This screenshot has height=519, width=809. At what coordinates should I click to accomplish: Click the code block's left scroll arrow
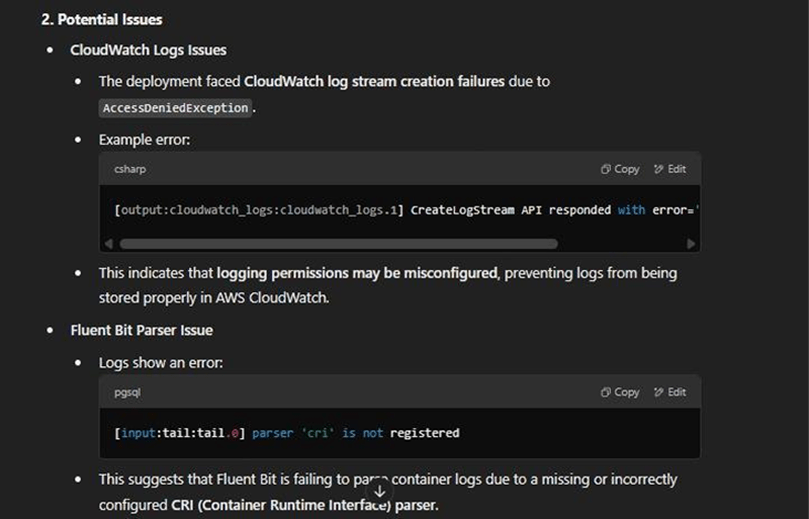(x=108, y=244)
